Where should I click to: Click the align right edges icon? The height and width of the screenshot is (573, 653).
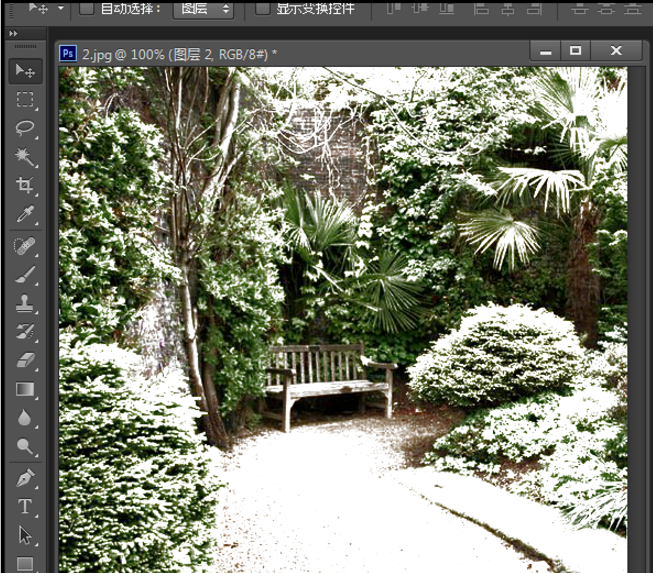coord(534,7)
